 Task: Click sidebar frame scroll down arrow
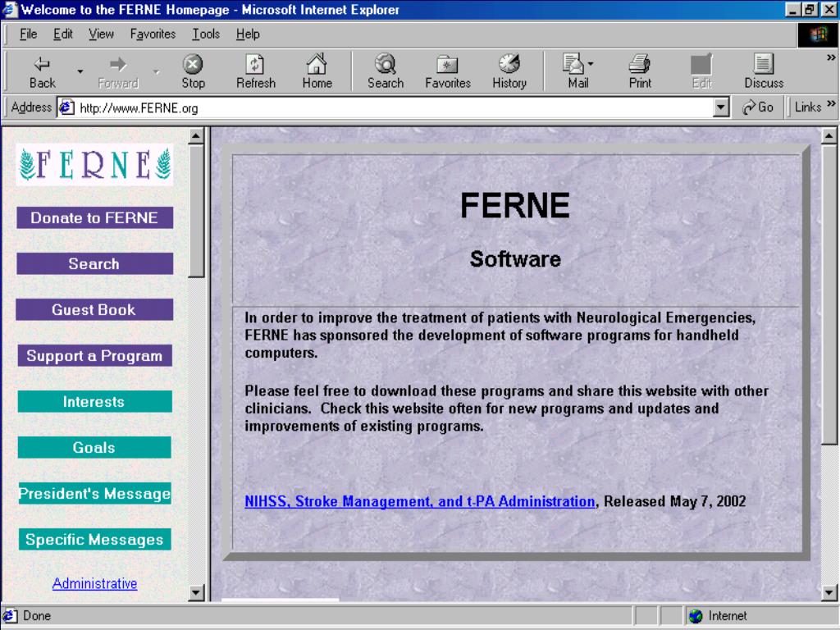coord(196,592)
